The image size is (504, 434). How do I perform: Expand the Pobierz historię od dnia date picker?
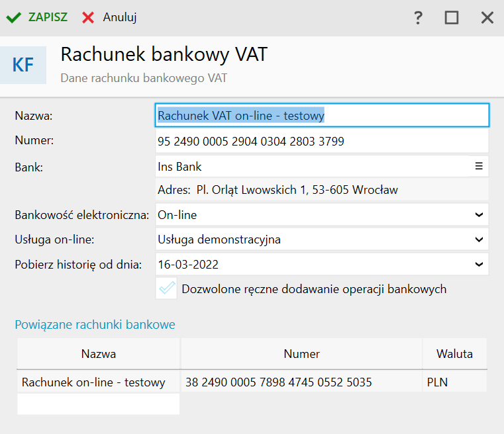pos(479,264)
